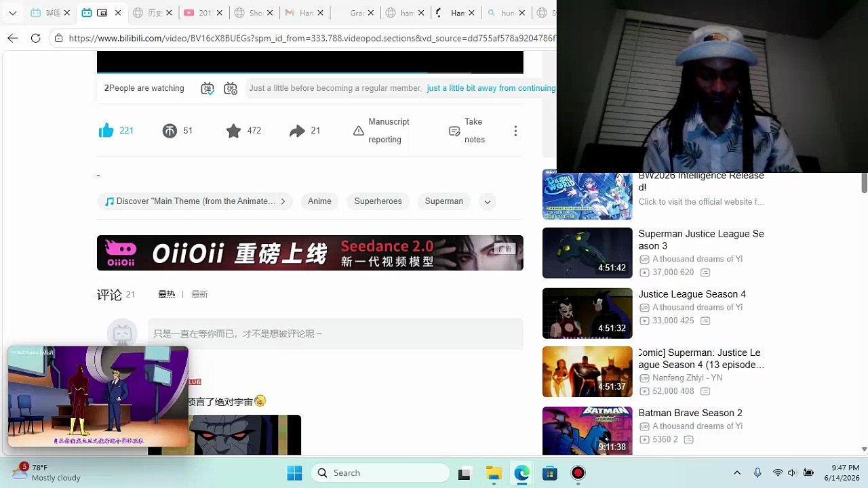The image size is (868, 488).
Task: Open the Discover Main Theme music link
Action: (195, 201)
